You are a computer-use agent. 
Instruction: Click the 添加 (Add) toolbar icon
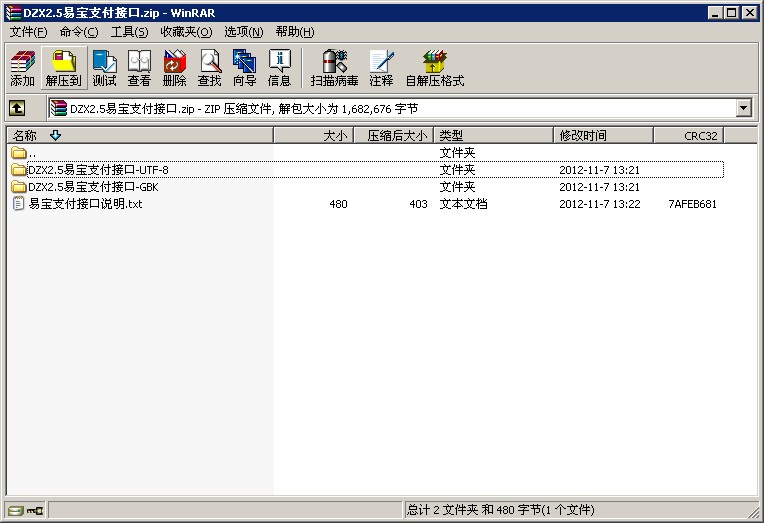(x=23, y=68)
